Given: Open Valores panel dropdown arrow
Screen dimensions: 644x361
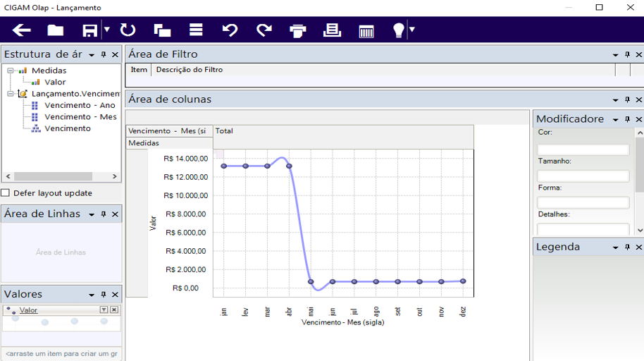Looking at the screenshot, I should 92,295.
